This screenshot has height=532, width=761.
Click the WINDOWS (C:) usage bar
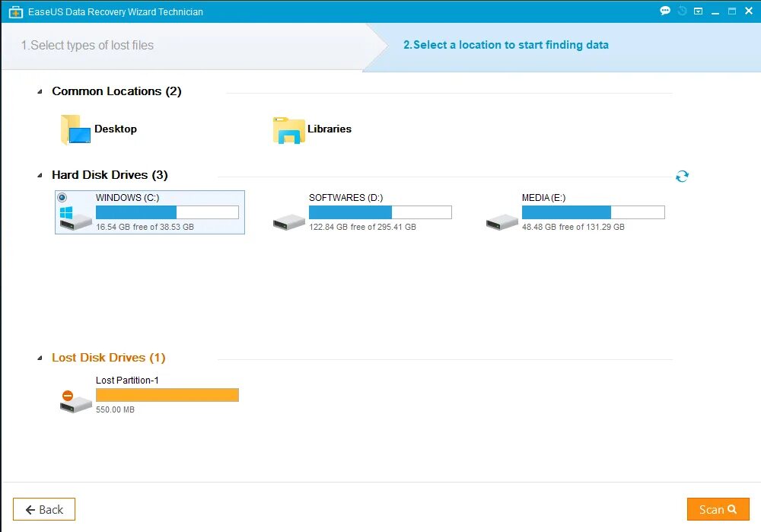pyautogui.click(x=167, y=212)
